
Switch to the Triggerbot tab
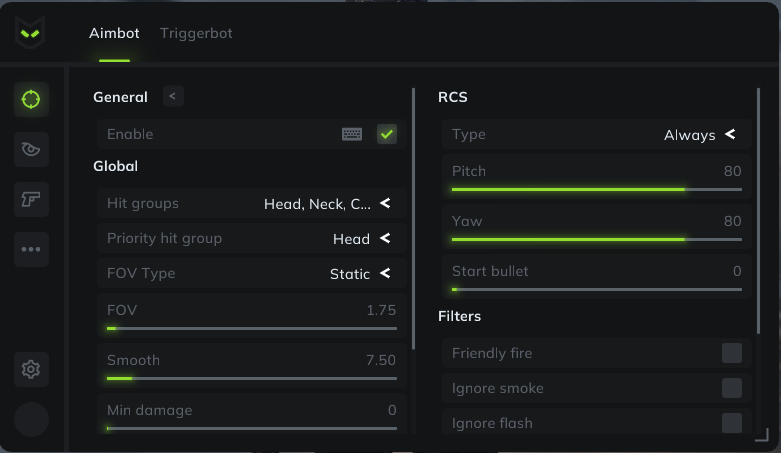(x=196, y=33)
